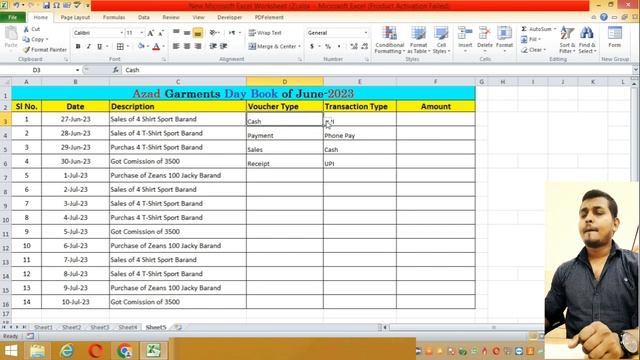Click the Excel Help question mark icon

click(x=604, y=17)
